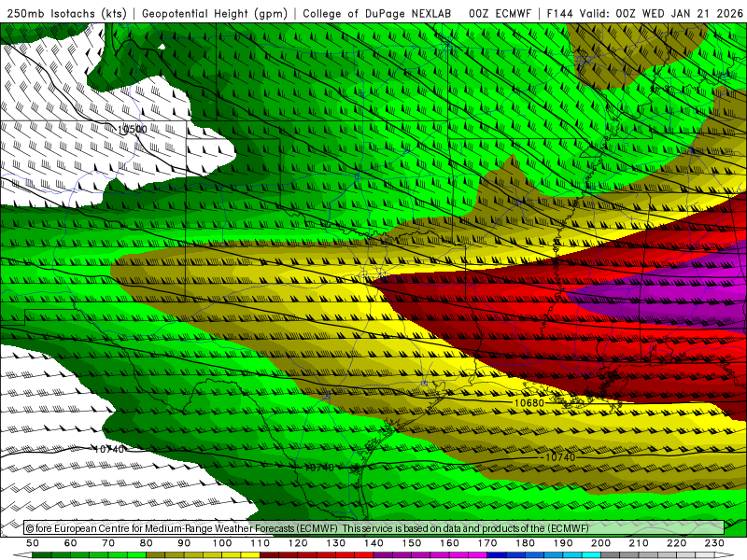Click the 90 value on the legend scale
This screenshot has width=747, height=560.
[x=184, y=543]
